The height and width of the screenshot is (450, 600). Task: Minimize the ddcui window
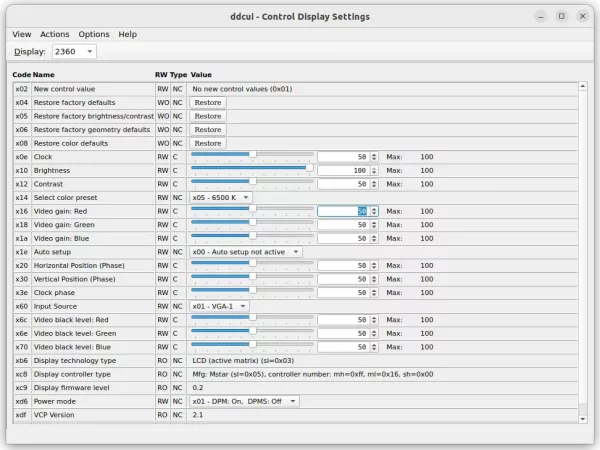(541, 16)
